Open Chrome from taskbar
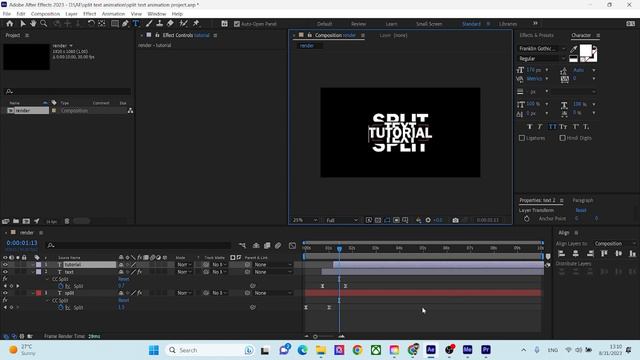The height and width of the screenshot is (360, 640). pos(357,350)
